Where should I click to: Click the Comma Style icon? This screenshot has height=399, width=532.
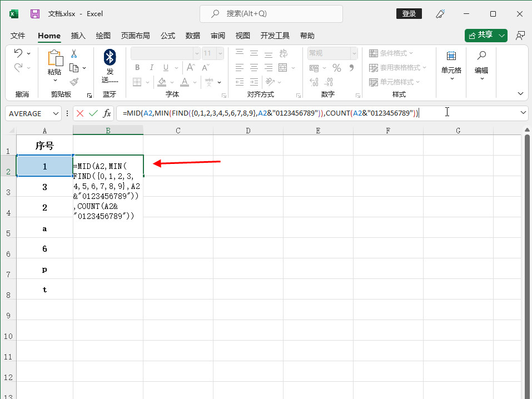click(x=351, y=68)
